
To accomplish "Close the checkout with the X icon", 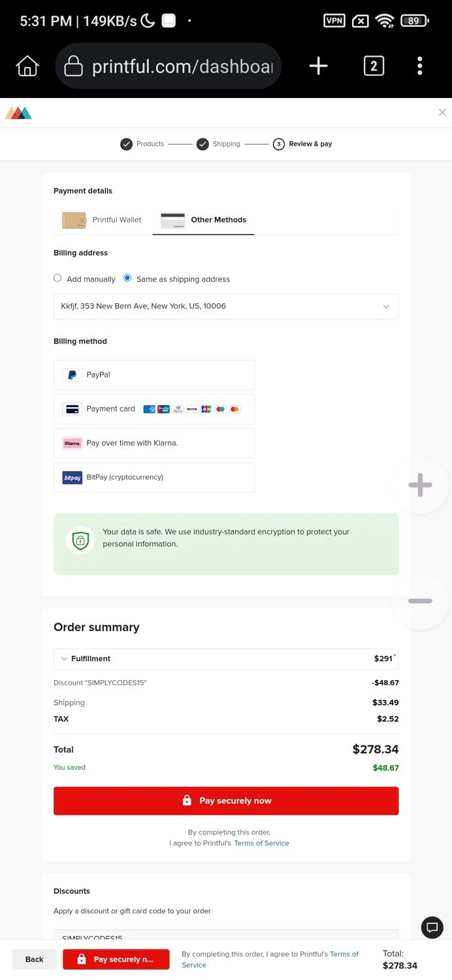I will tap(442, 112).
